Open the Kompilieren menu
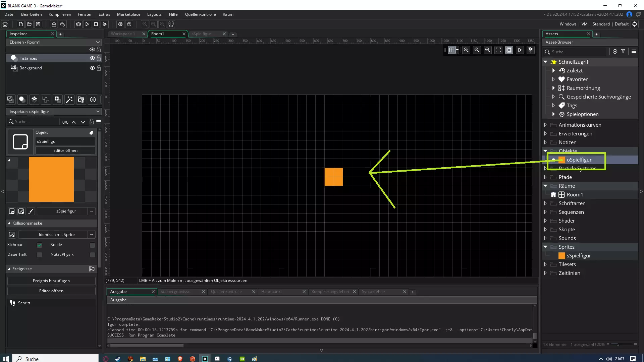644x362 pixels. point(60,14)
